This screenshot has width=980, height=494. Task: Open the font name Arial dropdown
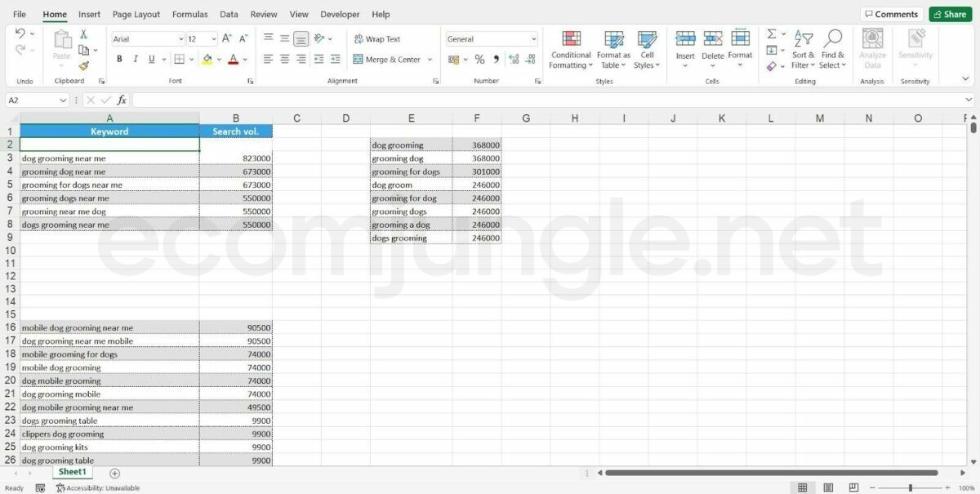point(180,39)
